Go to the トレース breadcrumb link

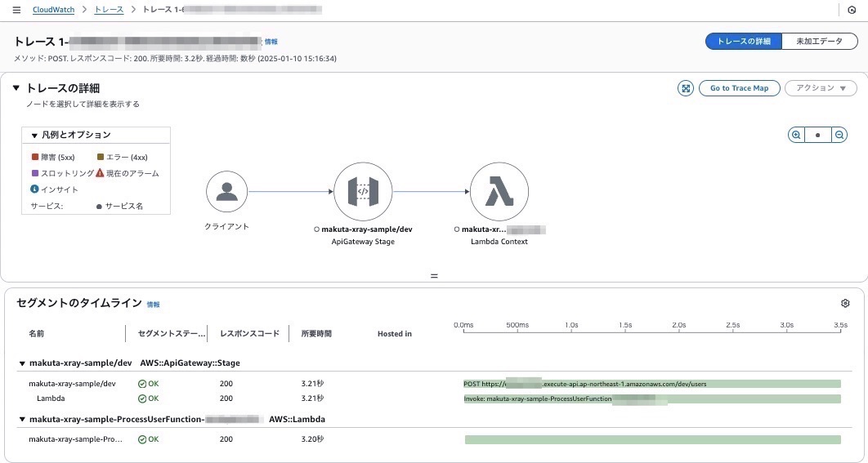click(x=109, y=10)
